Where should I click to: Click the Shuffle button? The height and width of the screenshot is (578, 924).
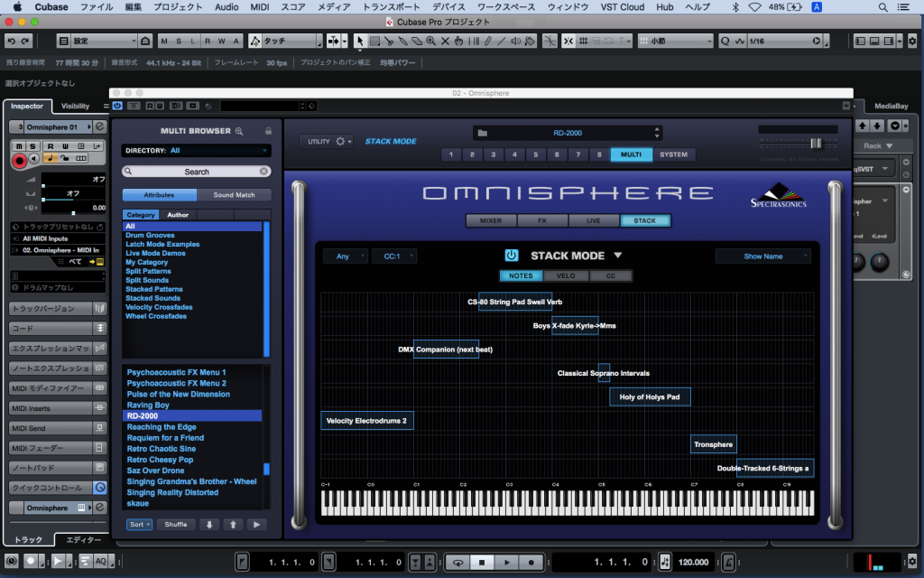coord(176,525)
